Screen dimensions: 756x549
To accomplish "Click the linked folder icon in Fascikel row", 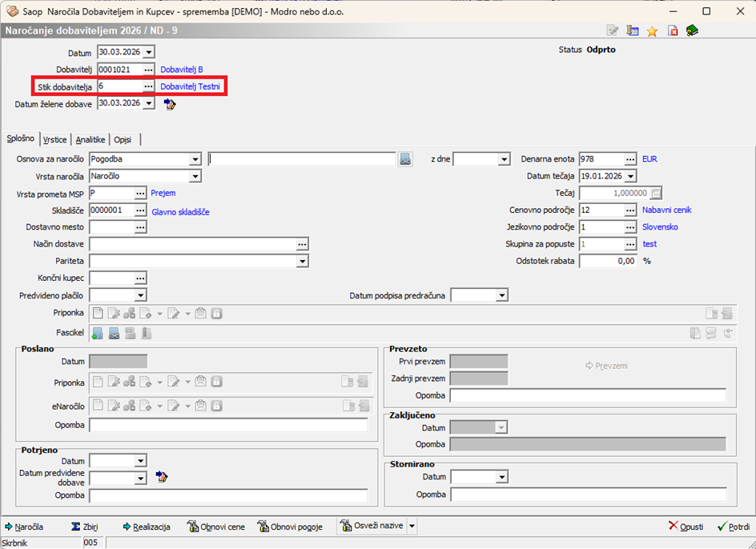I will coord(114,333).
